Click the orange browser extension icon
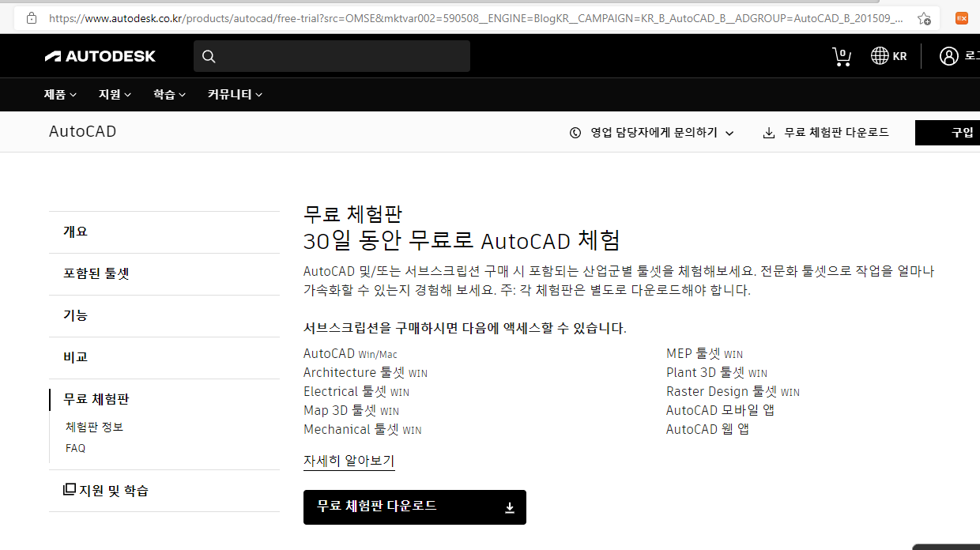The image size is (980, 550). (x=962, y=17)
